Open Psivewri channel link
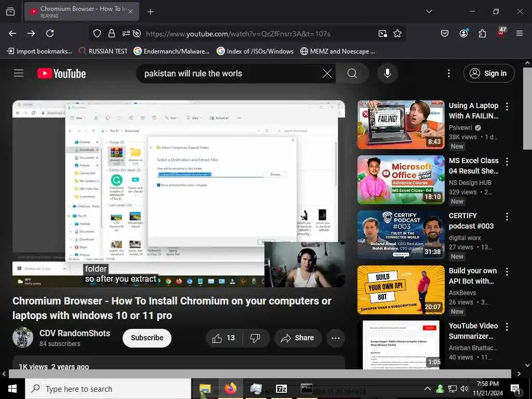 point(460,128)
